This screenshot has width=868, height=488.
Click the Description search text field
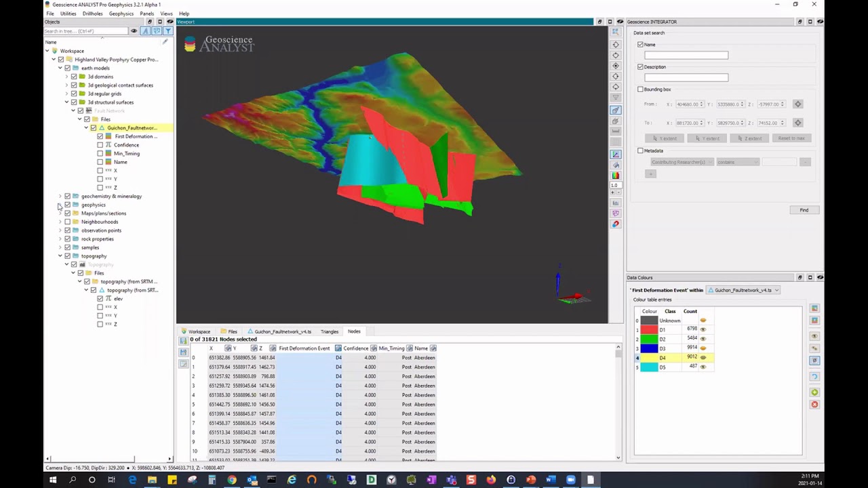pyautogui.click(x=686, y=78)
